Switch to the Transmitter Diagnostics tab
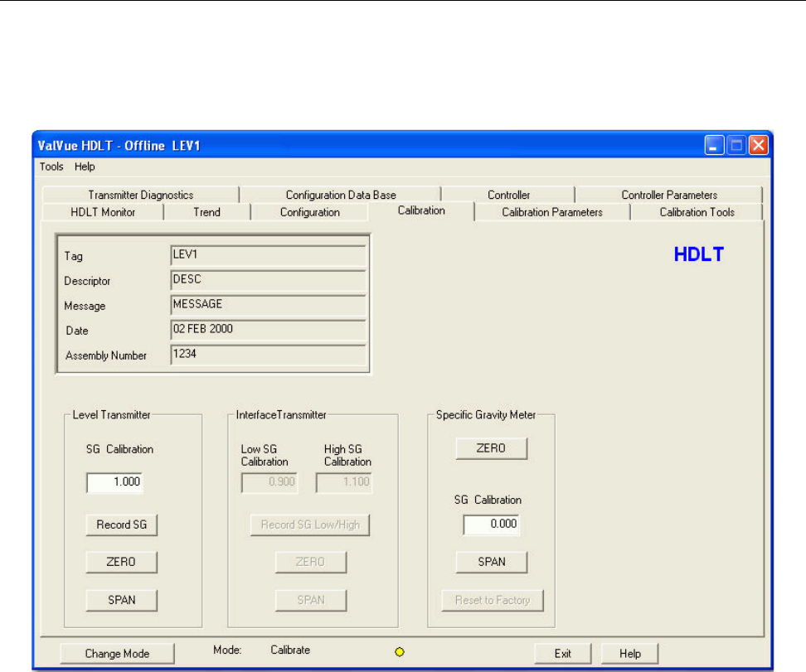 pyautogui.click(x=141, y=195)
